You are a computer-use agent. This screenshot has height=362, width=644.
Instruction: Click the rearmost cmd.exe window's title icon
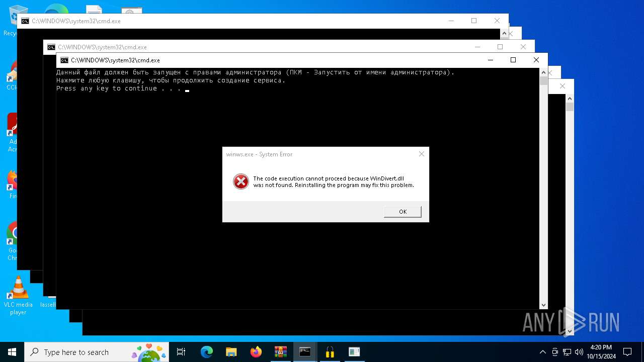25,21
